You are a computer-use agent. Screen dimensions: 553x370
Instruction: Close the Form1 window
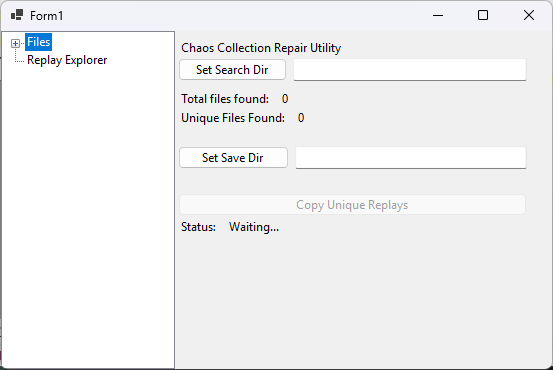point(529,16)
